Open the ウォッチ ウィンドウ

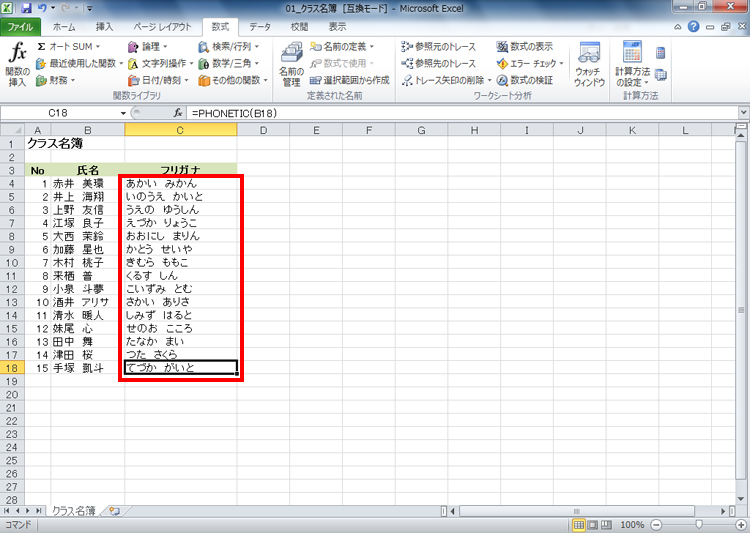coord(589,65)
